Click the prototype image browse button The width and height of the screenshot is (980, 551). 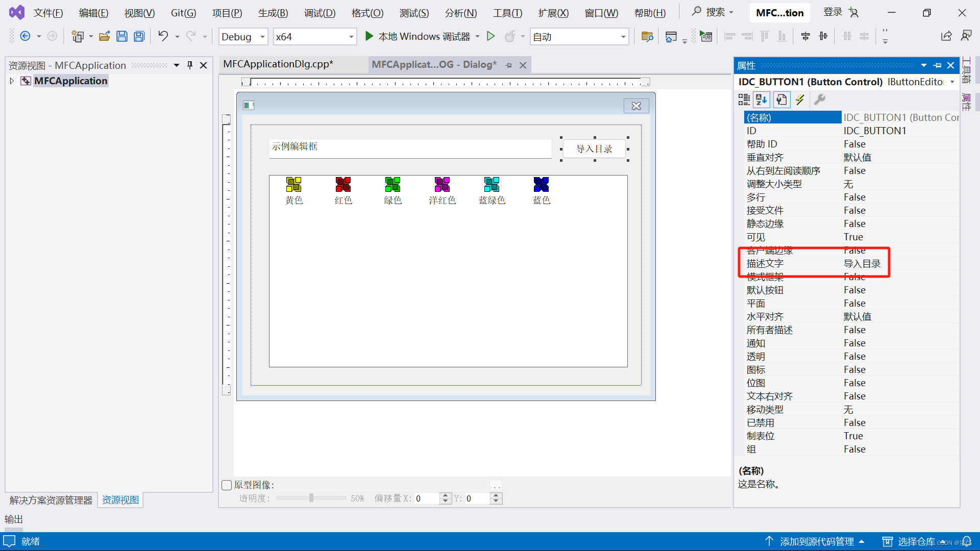[x=496, y=485]
